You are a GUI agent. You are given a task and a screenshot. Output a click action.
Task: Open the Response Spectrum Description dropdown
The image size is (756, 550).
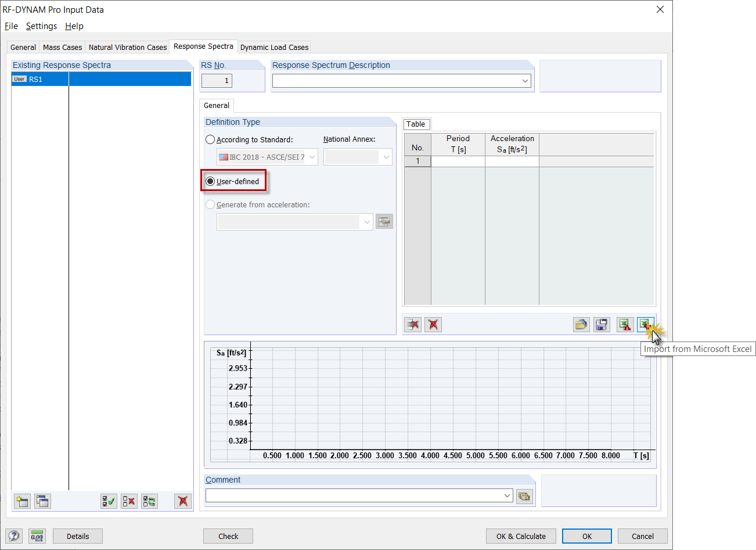coord(524,81)
